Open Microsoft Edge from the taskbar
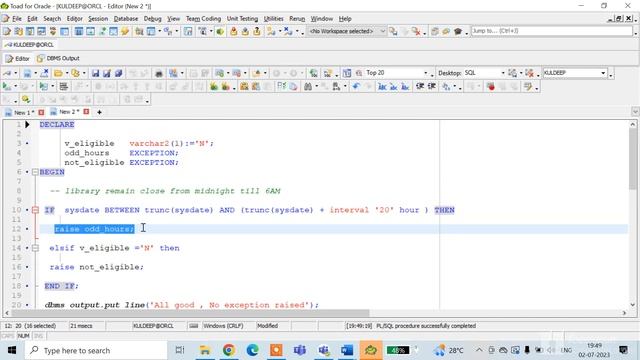640x360 pixels. (x=252, y=350)
